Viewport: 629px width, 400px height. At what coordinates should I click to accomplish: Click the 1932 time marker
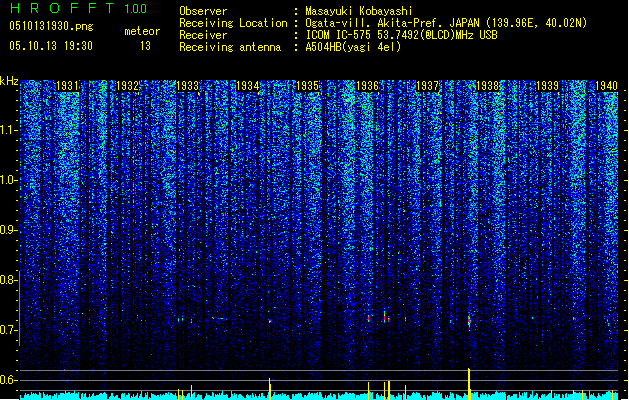[x=127, y=86]
